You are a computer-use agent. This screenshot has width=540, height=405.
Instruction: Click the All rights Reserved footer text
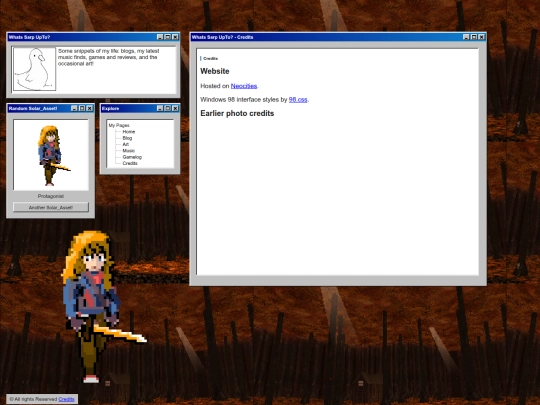tap(33, 399)
